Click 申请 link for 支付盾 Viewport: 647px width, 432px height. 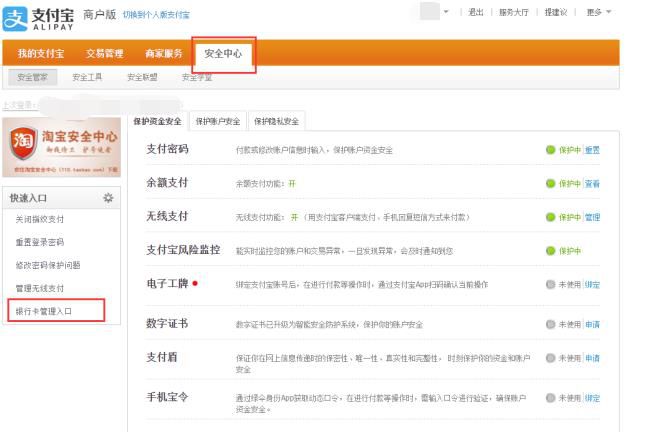[592, 359]
